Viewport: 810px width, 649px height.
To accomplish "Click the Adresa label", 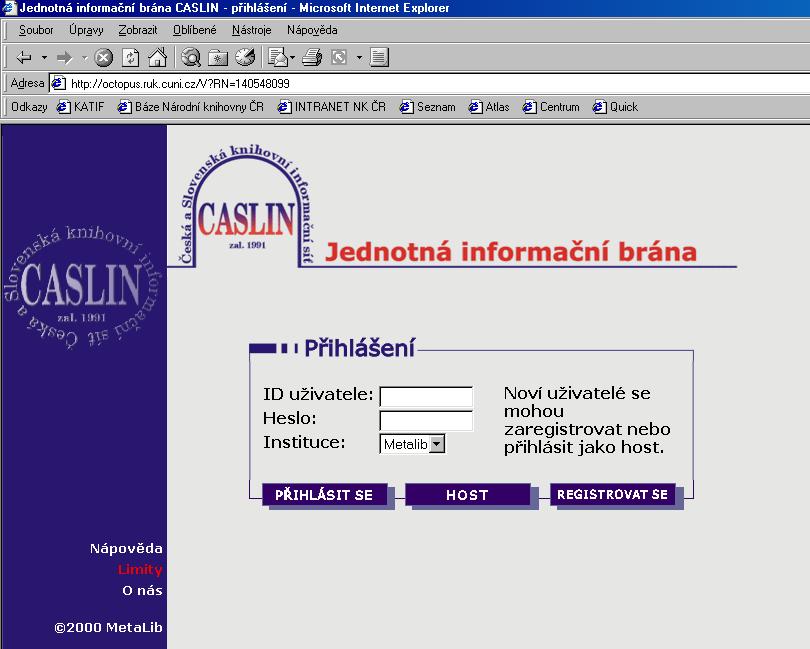I will 27,83.
